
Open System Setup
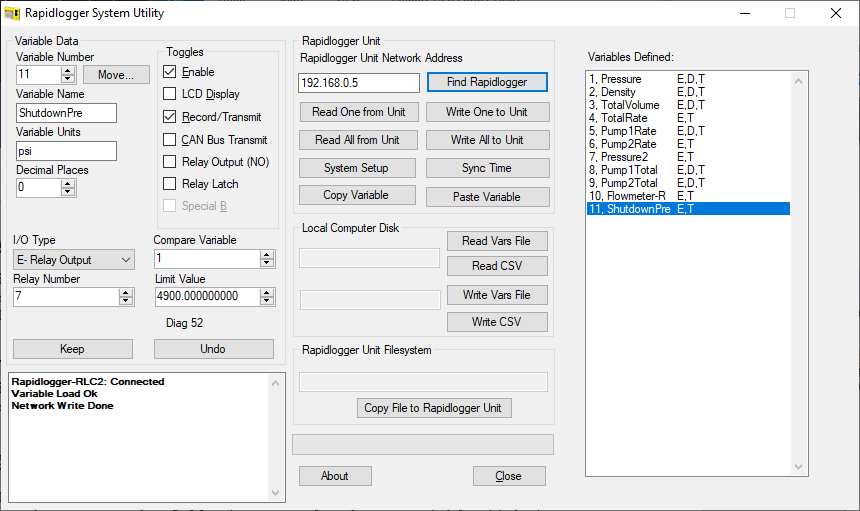coord(357,168)
